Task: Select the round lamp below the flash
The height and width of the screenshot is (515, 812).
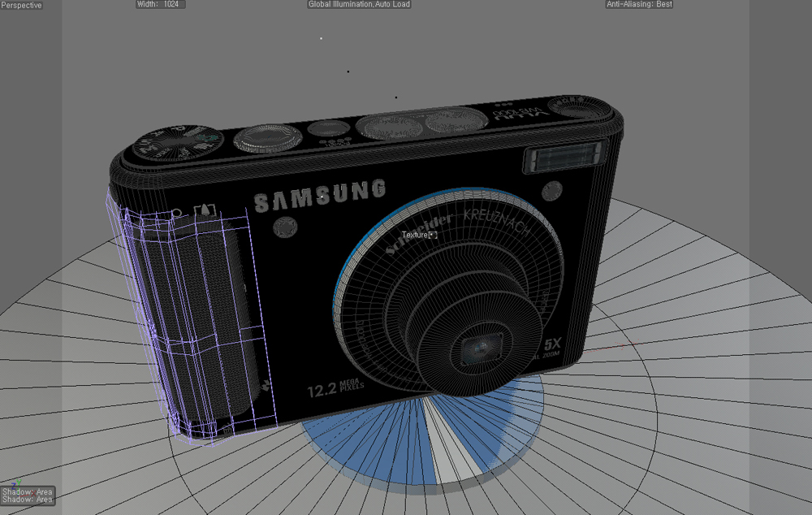Action: click(x=551, y=191)
